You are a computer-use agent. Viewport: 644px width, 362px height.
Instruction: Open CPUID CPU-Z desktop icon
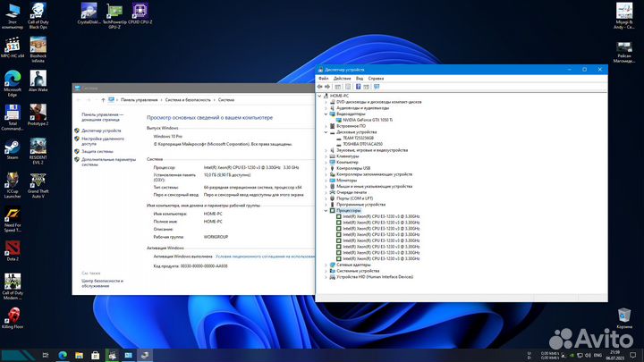140,13
